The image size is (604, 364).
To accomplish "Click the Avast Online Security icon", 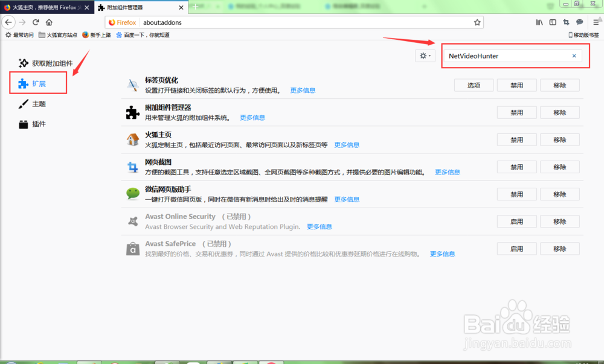I will click(133, 222).
